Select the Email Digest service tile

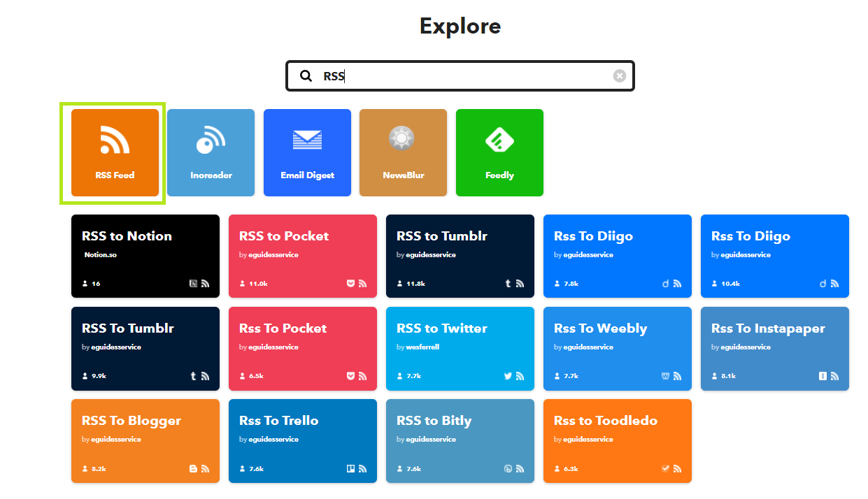coord(307,152)
